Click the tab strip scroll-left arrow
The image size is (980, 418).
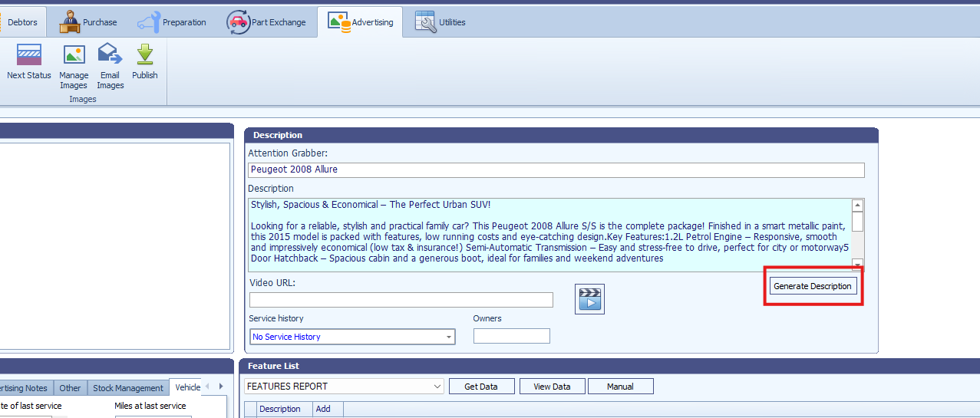[207, 387]
